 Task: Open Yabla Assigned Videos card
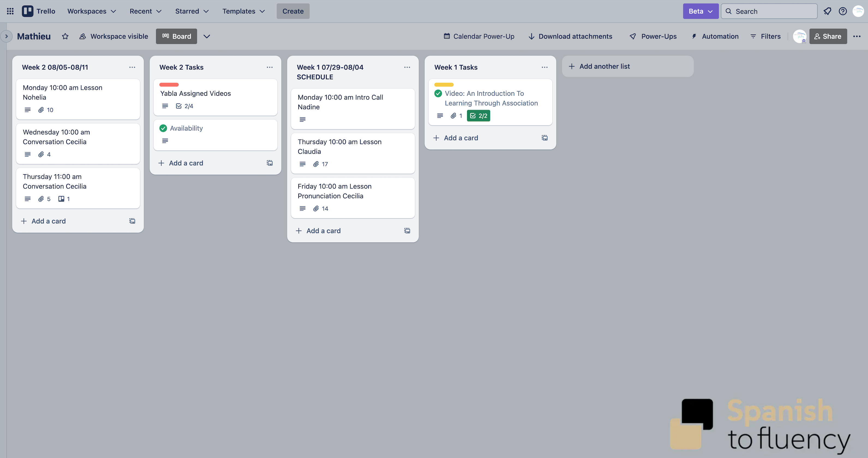215,97
